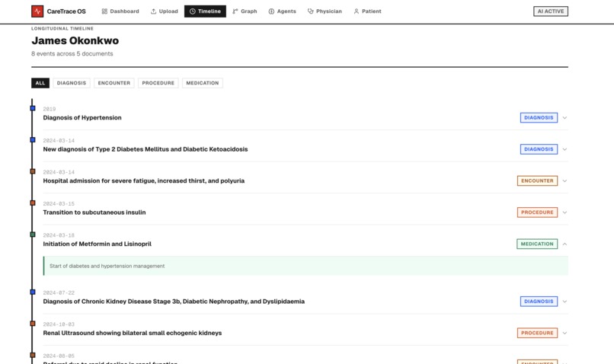Click the Renal Ultrasound timeline marker
Screen dimensions: 614x364
coord(33,324)
